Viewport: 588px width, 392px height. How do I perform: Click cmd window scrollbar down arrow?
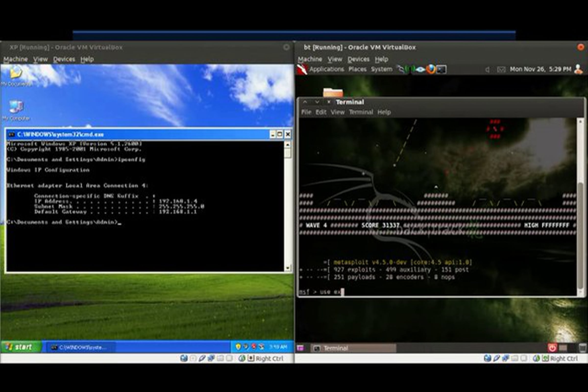(288, 268)
